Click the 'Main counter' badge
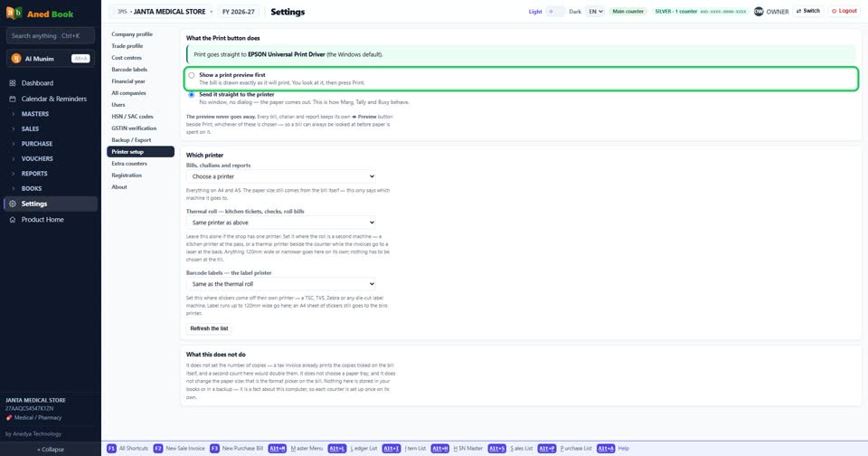Viewport: 868px width, 456px height. pos(627,11)
